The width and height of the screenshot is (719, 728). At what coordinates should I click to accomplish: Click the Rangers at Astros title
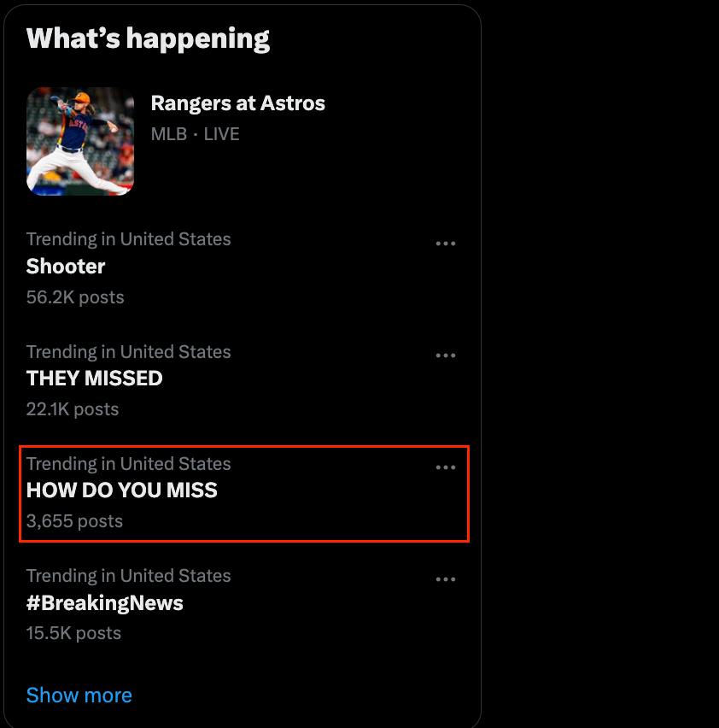click(x=237, y=103)
